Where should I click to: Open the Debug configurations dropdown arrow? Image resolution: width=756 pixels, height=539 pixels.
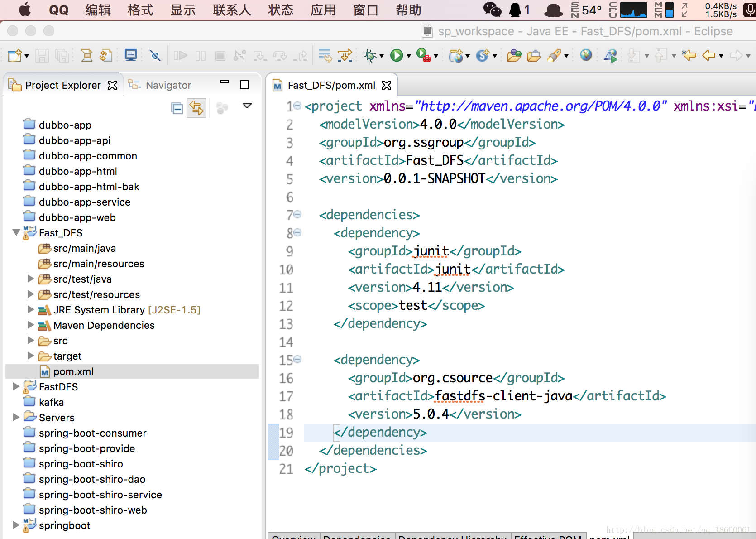click(x=382, y=56)
